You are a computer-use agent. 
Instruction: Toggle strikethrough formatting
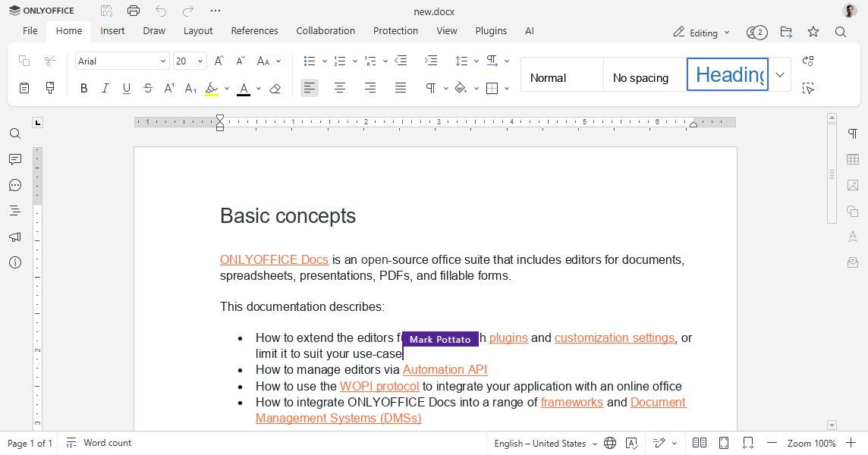[148, 88]
